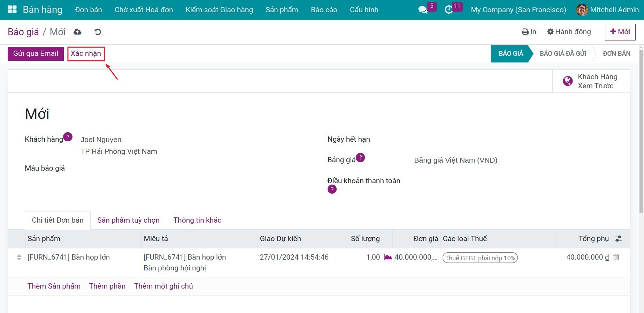Switch to Thông tin khác tab
This screenshot has height=313, width=644.
197,220
